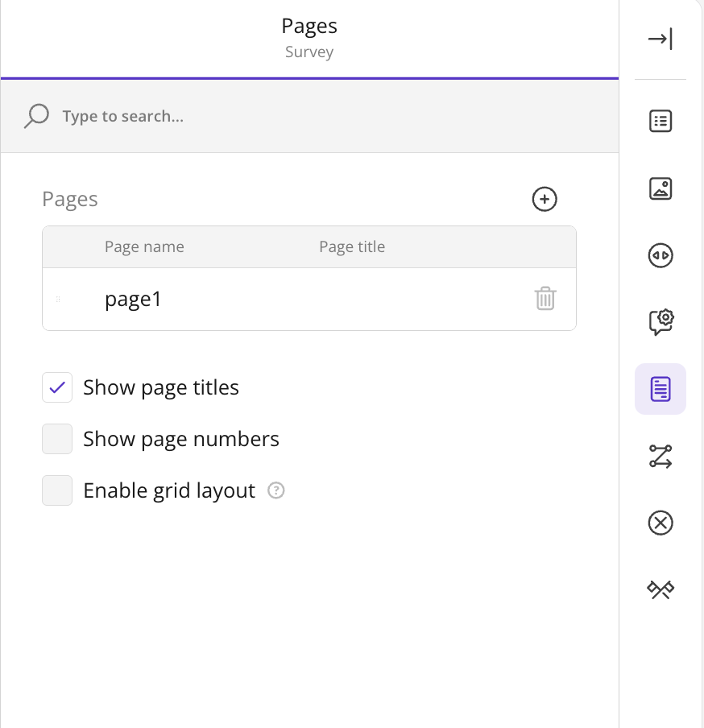
Task: Open the Question settings speech-bubble gear icon
Action: coord(660,322)
